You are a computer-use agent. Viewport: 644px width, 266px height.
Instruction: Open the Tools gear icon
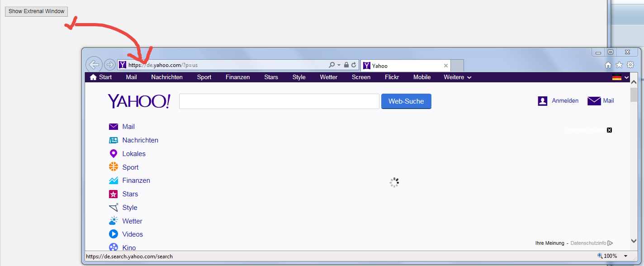click(630, 65)
